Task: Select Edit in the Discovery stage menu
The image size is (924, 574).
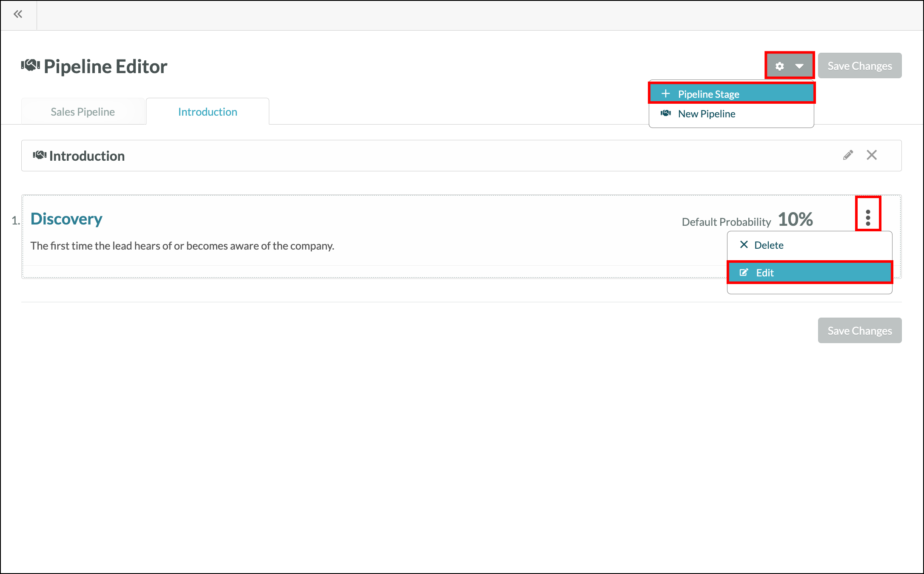Action: (x=810, y=273)
